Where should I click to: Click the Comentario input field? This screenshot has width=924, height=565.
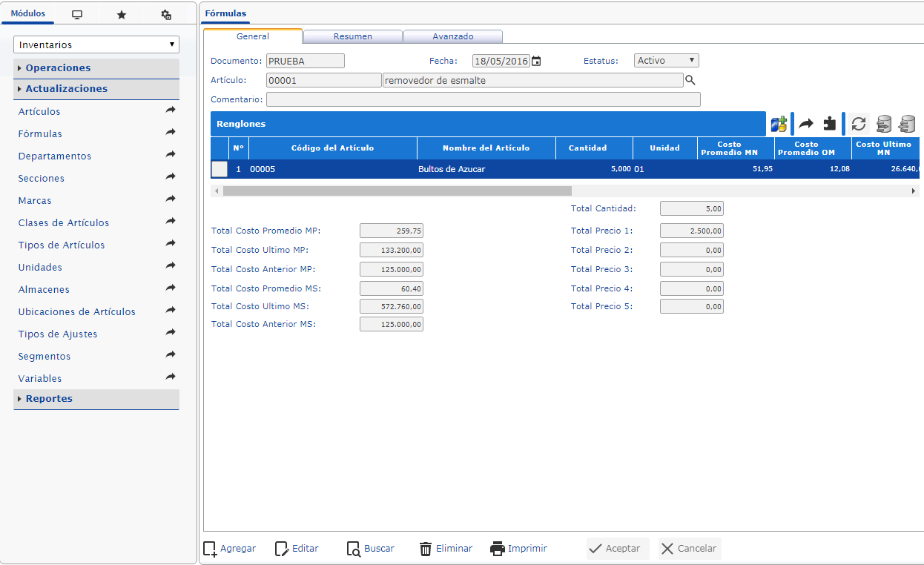pyautogui.click(x=483, y=99)
